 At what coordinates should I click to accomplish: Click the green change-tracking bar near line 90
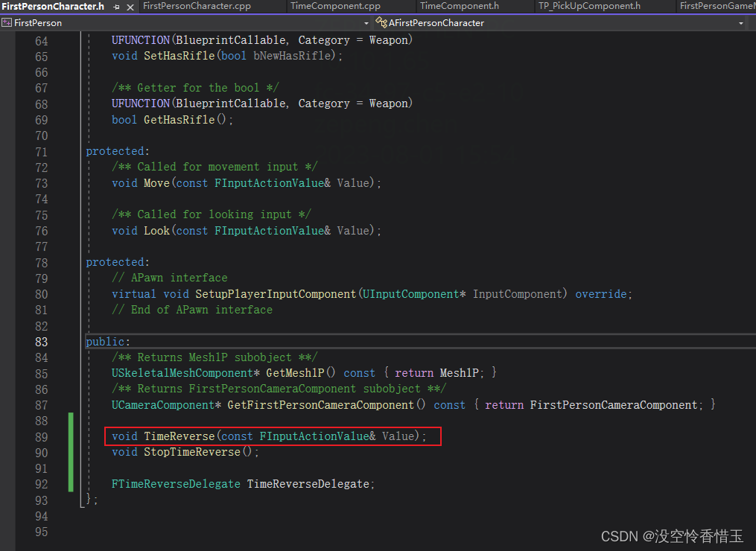[x=71, y=452]
